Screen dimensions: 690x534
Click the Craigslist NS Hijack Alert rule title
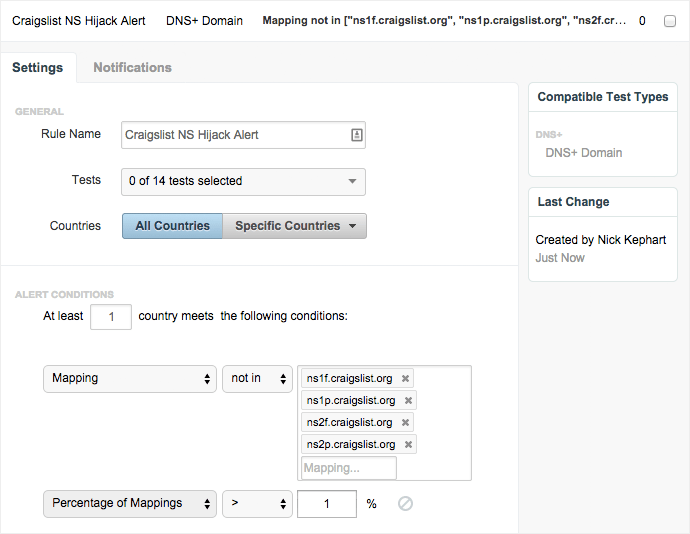pyautogui.click(x=79, y=21)
